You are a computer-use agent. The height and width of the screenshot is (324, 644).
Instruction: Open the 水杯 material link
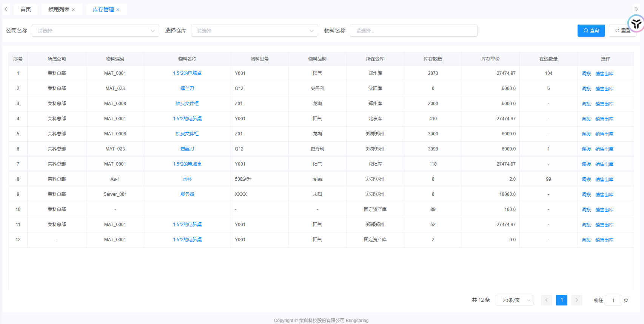(x=187, y=179)
